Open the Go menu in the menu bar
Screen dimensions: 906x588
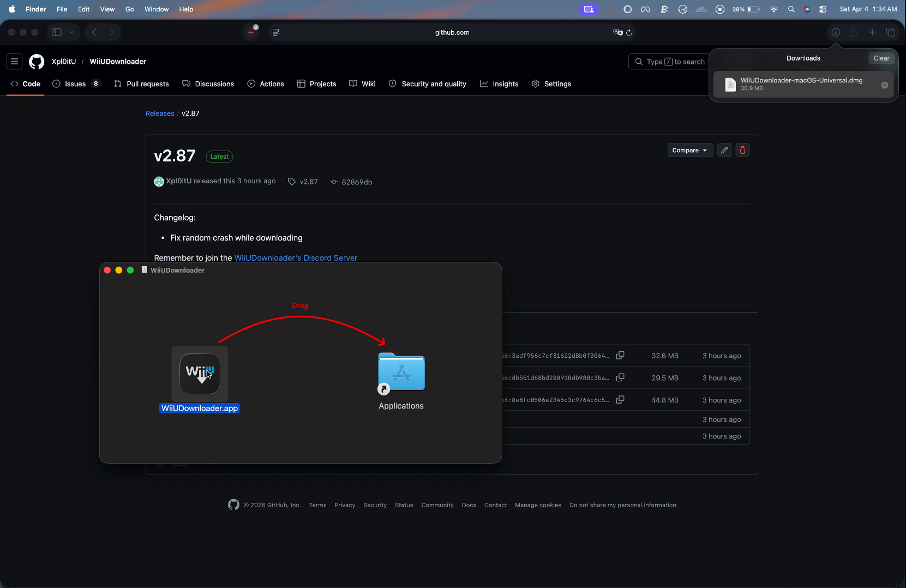[129, 9]
